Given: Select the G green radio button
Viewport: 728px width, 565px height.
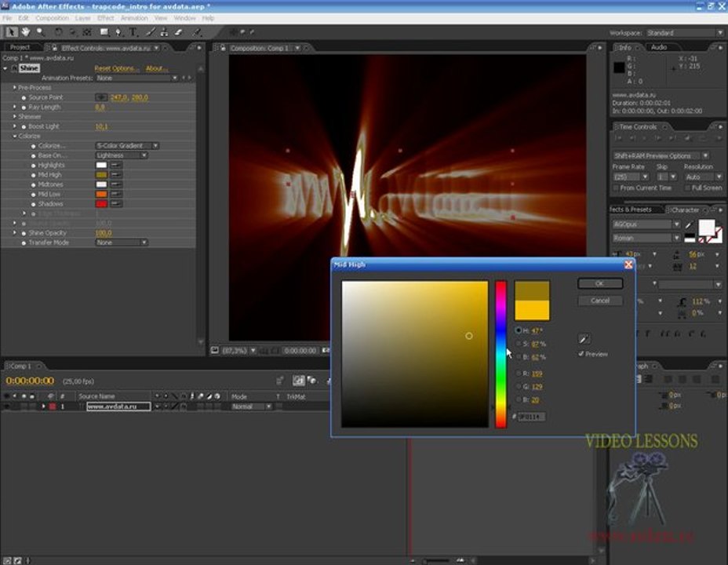Looking at the screenshot, I should coord(519,386).
